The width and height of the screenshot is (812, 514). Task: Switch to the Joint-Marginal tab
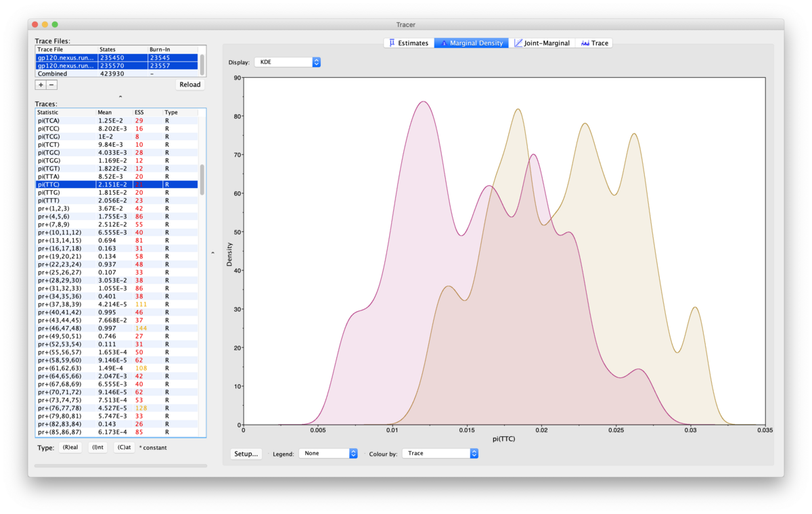click(542, 43)
